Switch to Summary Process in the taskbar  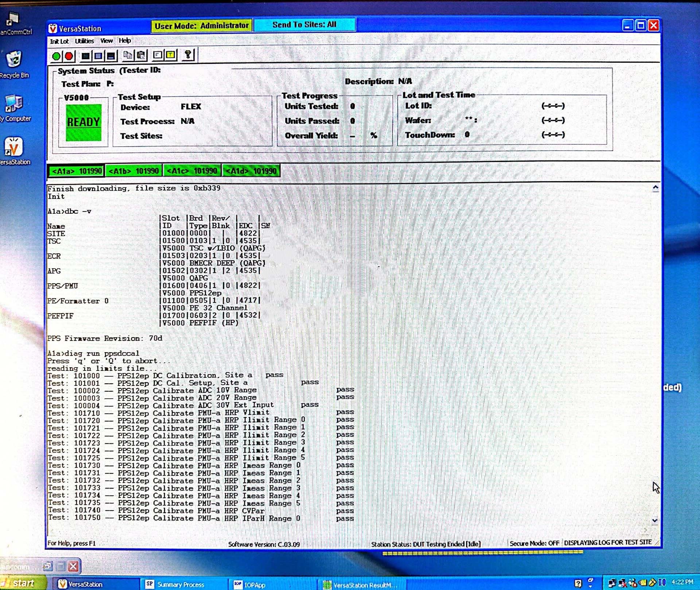click(184, 584)
